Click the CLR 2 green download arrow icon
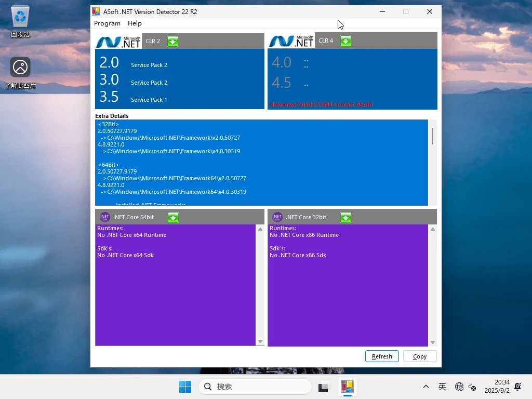 [x=173, y=41]
